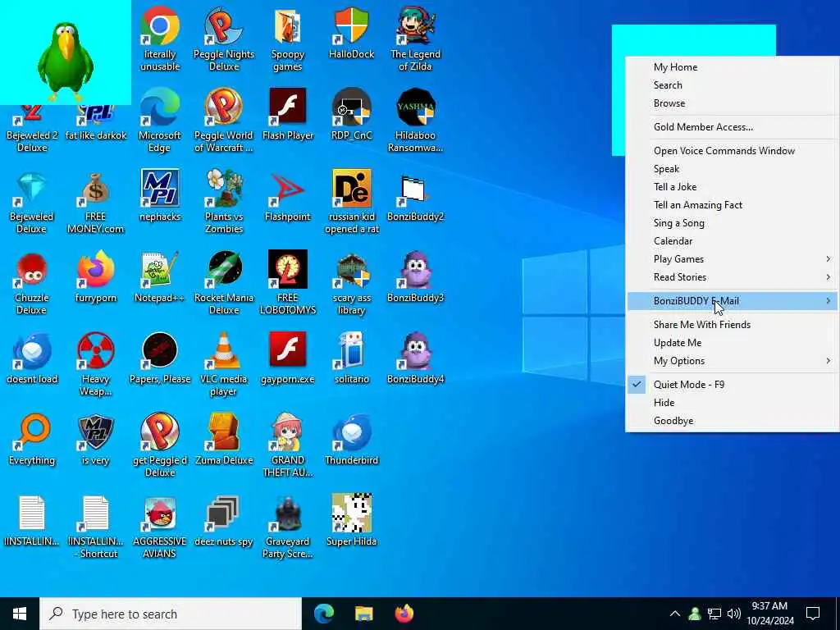
Task: Open the nephacks MPI icon
Action: [x=160, y=195]
